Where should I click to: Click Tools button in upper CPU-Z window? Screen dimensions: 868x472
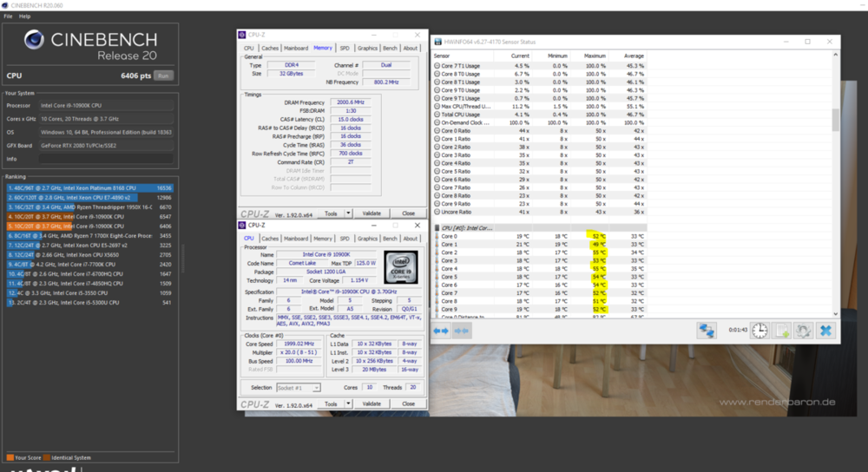[331, 213]
